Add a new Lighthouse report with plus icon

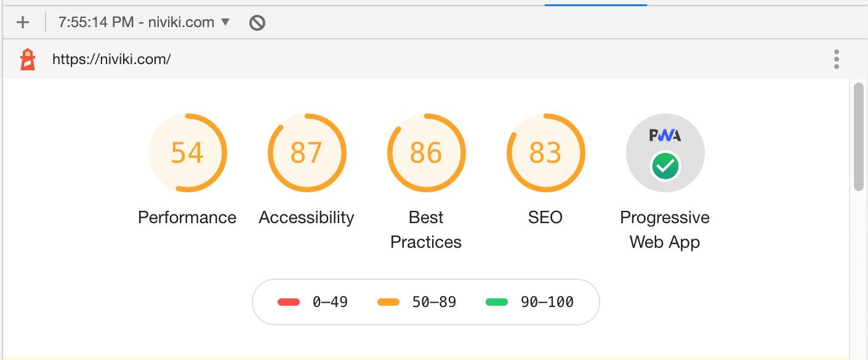click(23, 23)
